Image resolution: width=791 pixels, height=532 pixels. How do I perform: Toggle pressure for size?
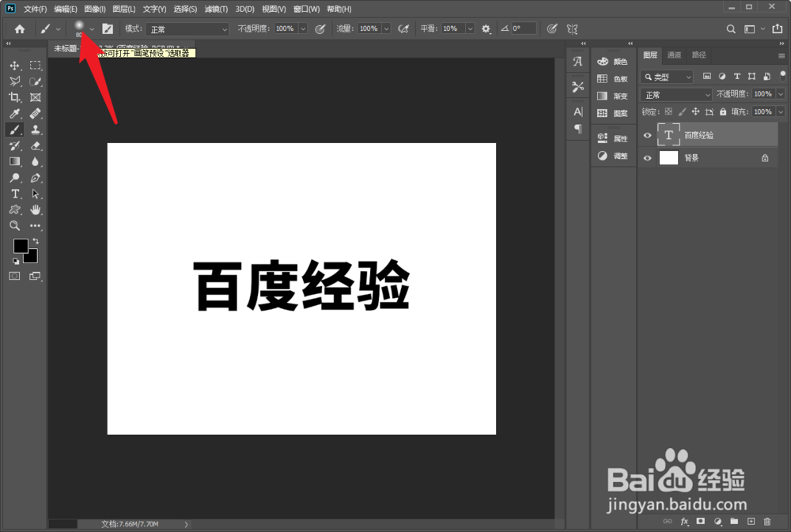552,28
